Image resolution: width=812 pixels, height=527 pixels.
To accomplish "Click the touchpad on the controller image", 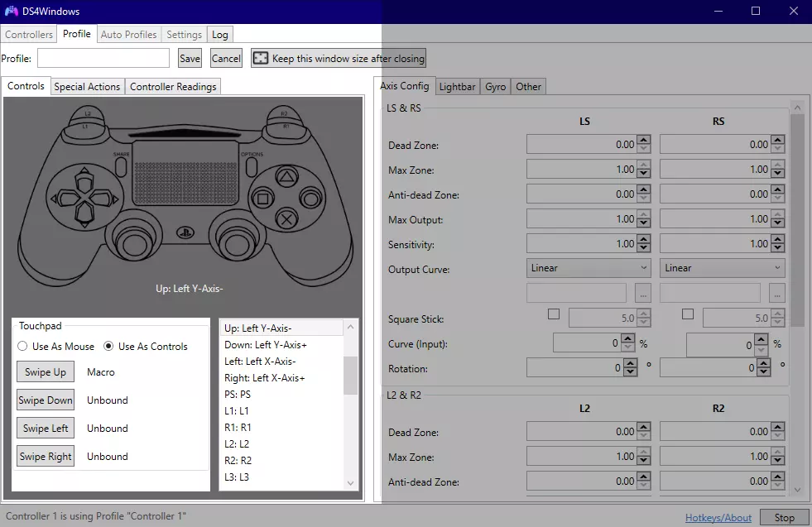I will tap(185, 171).
